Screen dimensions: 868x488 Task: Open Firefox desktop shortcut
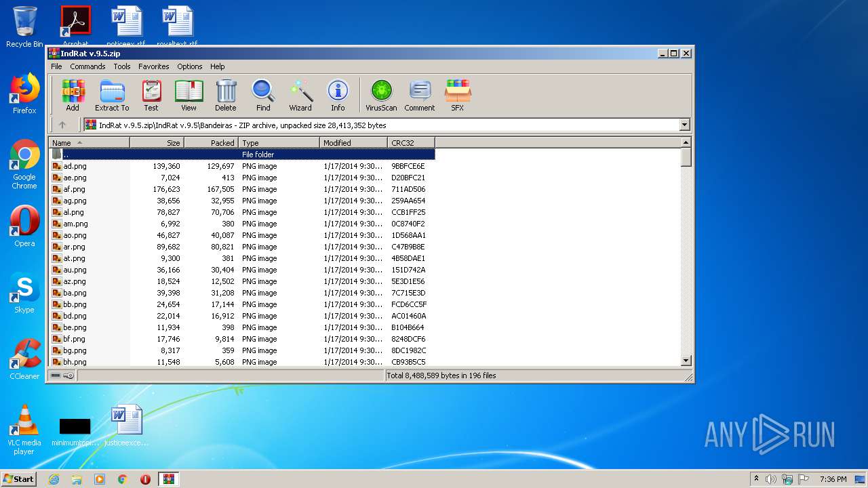(x=24, y=94)
